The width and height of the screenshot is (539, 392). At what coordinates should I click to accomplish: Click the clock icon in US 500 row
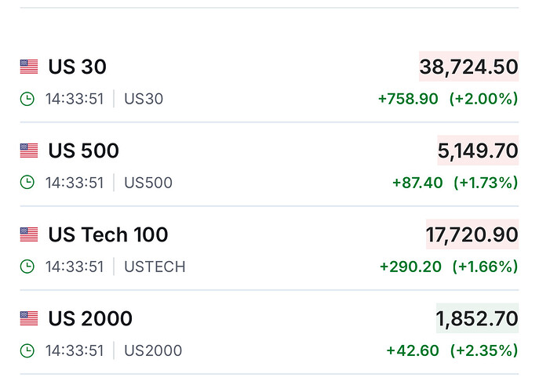[x=27, y=183]
